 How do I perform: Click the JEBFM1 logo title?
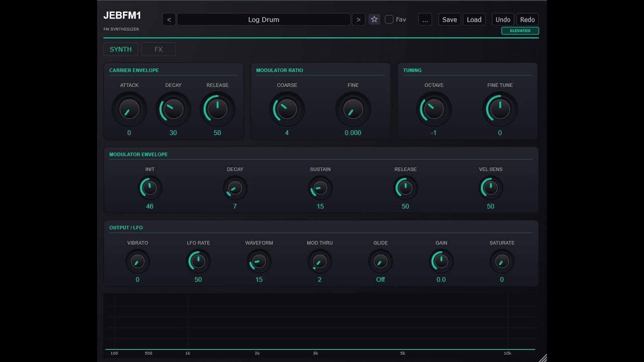[x=122, y=16]
